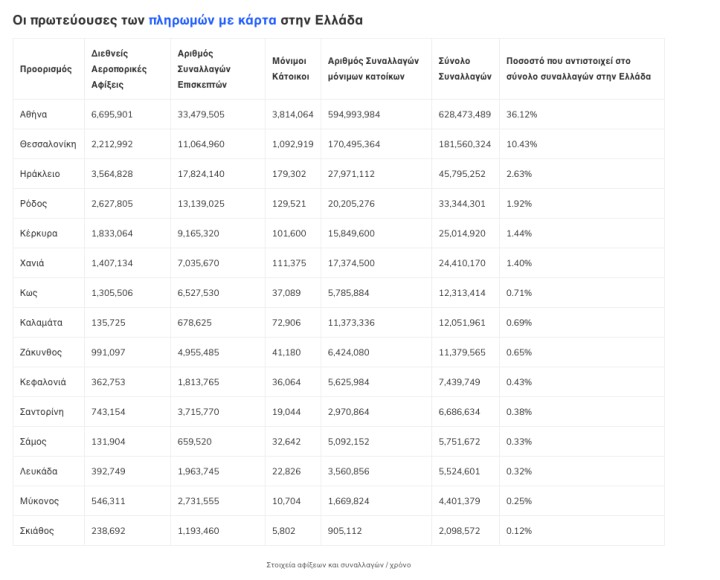The width and height of the screenshot is (720, 580).
Task: Click the table caption 'Στοιχεία αφίξεων και συναλλαγών'
Action: (x=339, y=565)
